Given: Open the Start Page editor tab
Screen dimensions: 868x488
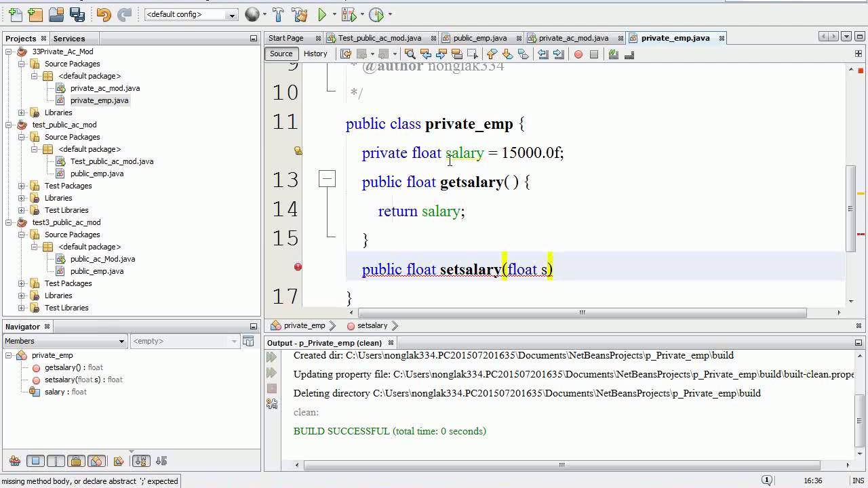Looking at the screenshot, I should pos(285,38).
